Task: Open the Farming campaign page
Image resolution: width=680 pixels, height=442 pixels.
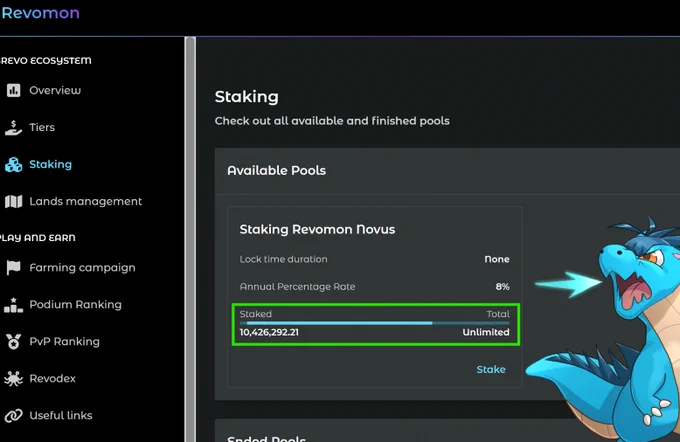Action: 82,268
